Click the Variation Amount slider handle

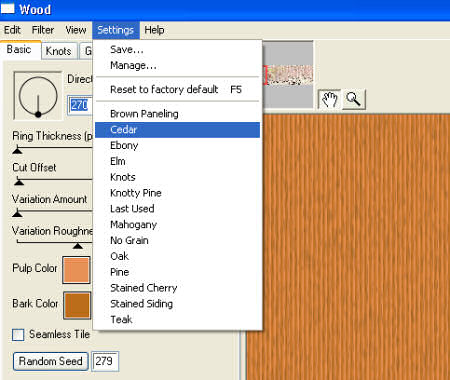pyautogui.click(x=17, y=213)
